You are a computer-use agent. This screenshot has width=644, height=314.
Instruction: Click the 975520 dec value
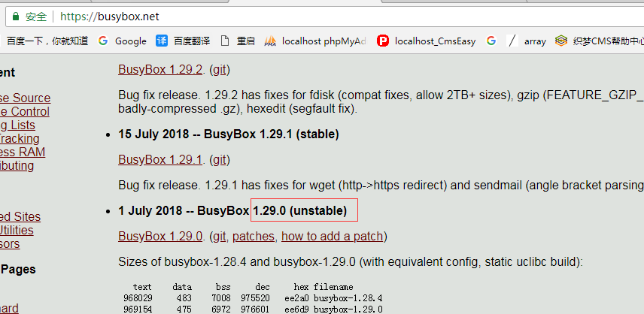[255, 298]
